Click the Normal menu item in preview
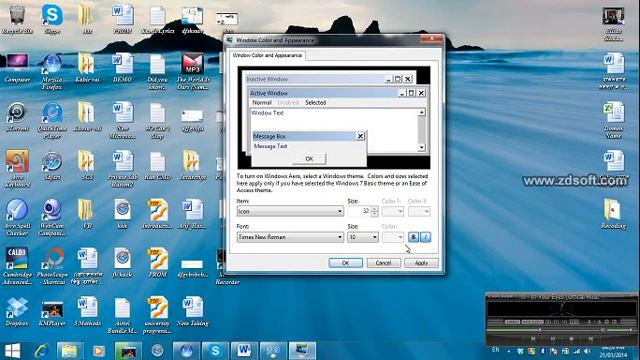 click(262, 102)
